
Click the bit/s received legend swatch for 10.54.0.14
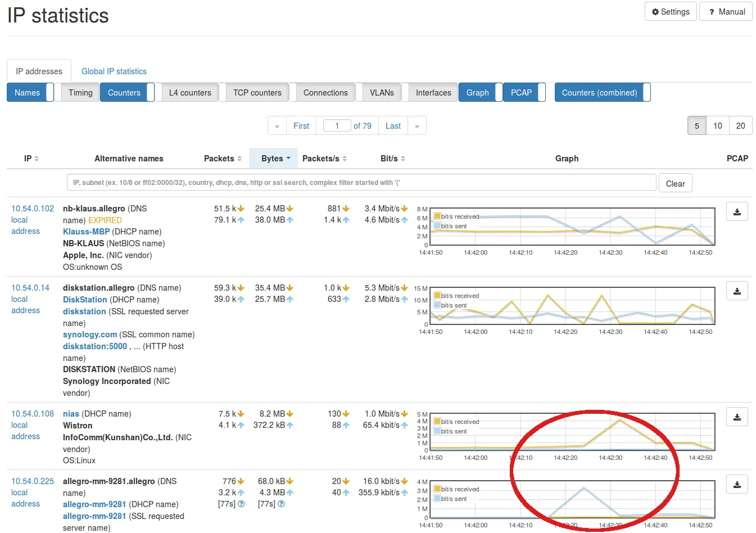pos(437,296)
